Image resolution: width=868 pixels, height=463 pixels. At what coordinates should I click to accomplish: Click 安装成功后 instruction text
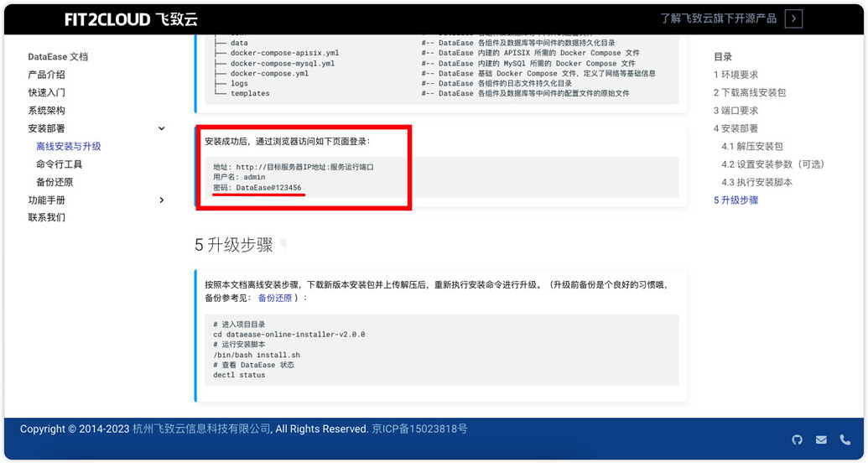coord(288,142)
